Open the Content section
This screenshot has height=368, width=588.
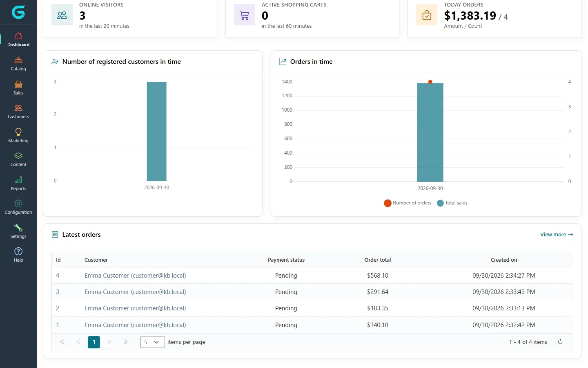18,159
